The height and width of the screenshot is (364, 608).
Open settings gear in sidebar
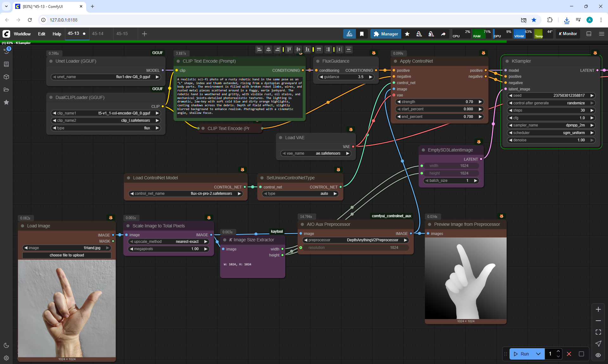[x=6, y=358]
